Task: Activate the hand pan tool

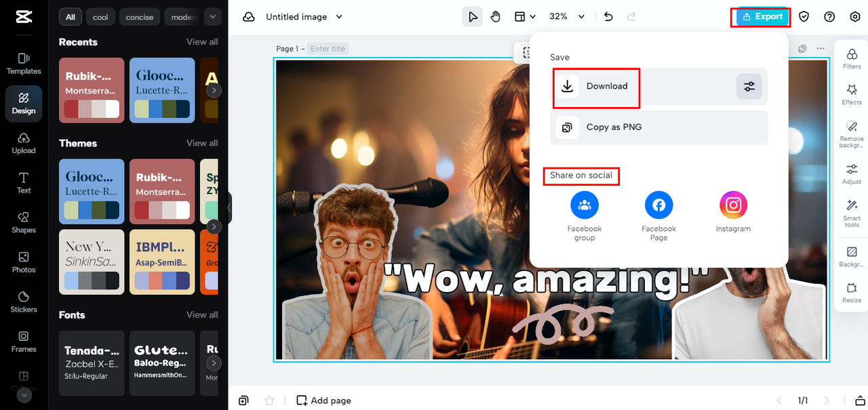Action: pyautogui.click(x=496, y=17)
